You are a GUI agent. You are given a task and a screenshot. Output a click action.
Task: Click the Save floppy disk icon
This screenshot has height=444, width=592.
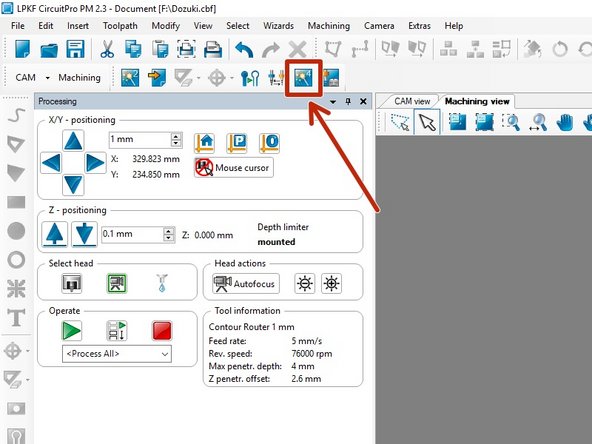point(76,49)
